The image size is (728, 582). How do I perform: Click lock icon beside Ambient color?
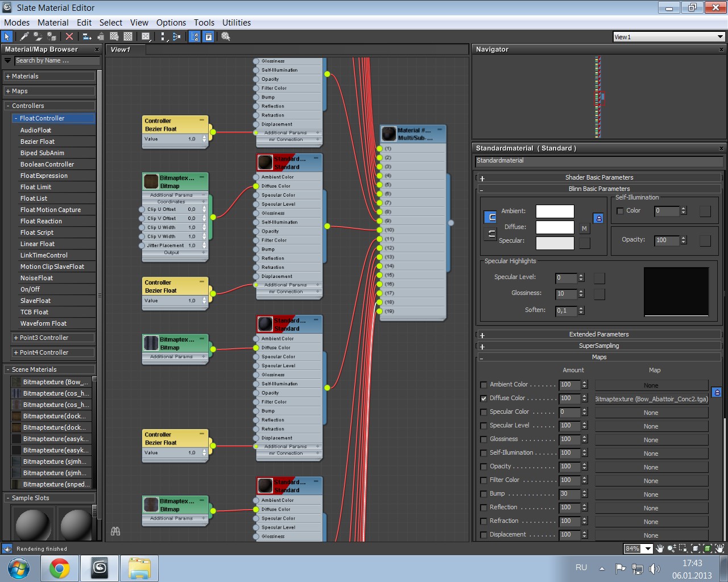[598, 218]
